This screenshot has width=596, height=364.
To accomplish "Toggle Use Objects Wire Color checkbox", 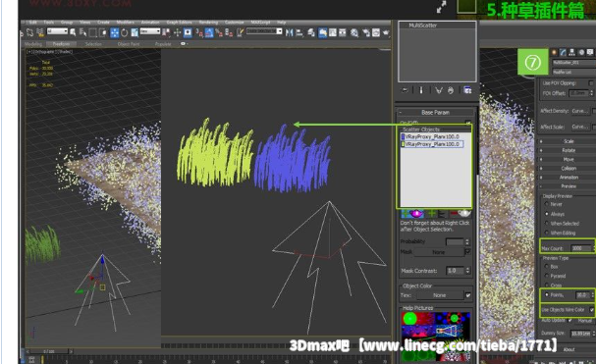I will tap(591, 310).
